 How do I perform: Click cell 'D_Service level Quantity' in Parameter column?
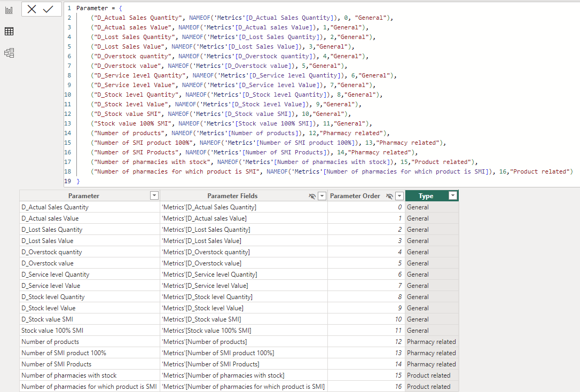pyautogui.click(x=90, y=275)
